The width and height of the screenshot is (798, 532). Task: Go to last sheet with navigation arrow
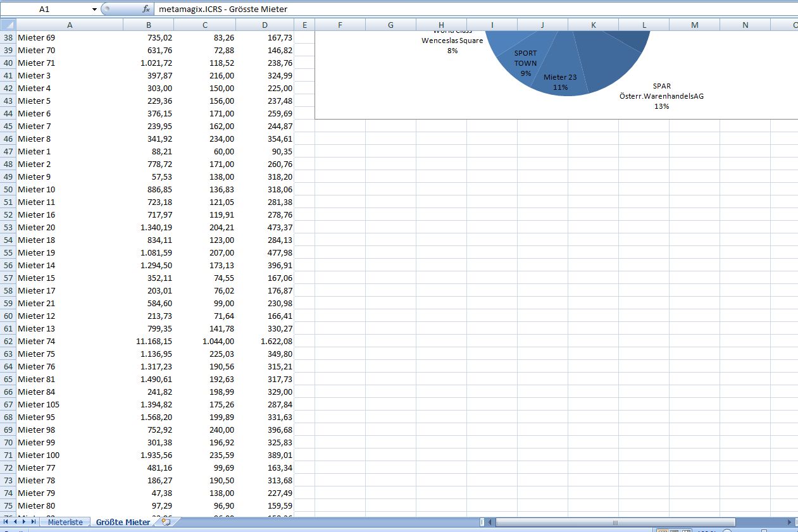33,522
